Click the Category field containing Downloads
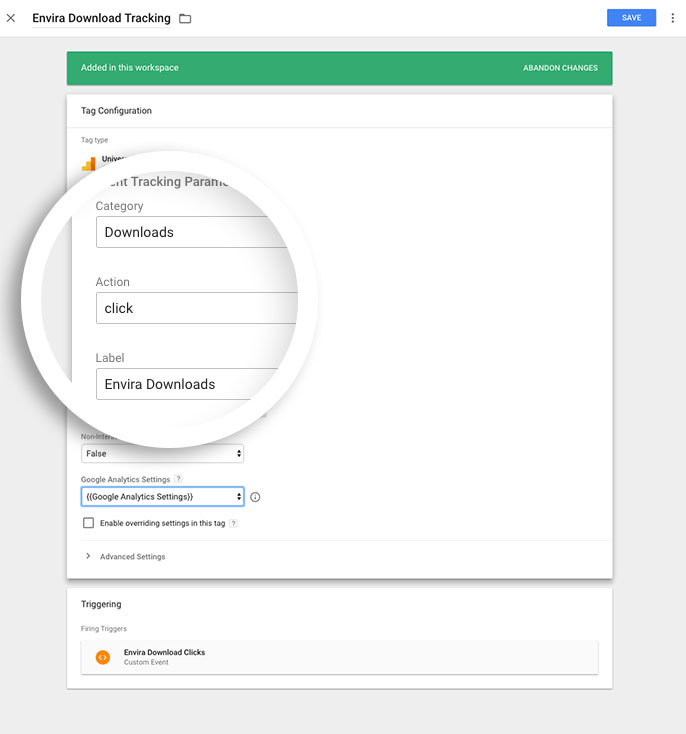The image size is (686, 734). pos(190,232)
